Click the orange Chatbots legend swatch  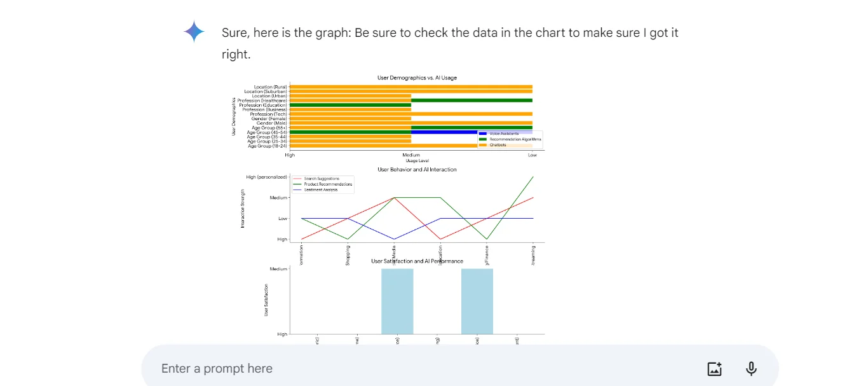(482, 145)
